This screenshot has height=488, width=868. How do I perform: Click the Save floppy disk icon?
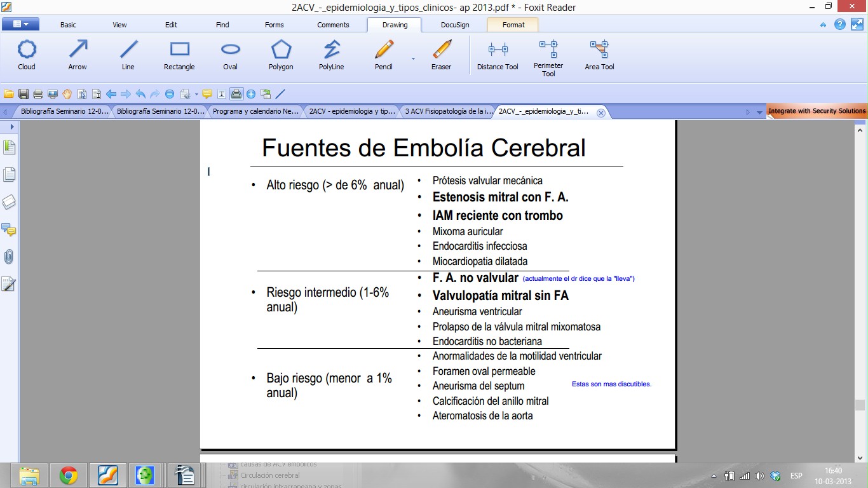coord(24,94)
